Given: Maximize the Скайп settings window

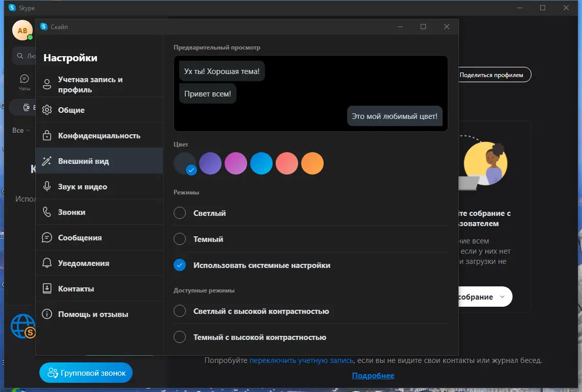Looking at the screenshot, I should 423,27.
